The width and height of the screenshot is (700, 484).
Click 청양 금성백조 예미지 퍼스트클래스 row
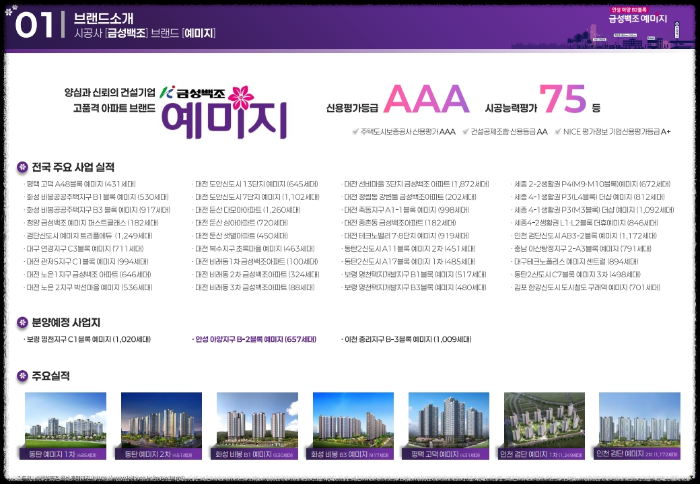pyautogui.click(x=91, y=223)
